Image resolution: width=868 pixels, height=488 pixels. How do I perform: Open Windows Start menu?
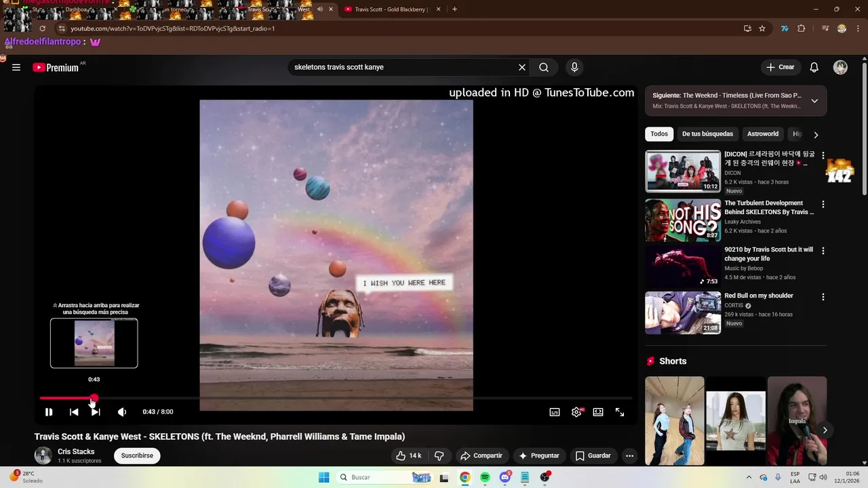[324, 477]
